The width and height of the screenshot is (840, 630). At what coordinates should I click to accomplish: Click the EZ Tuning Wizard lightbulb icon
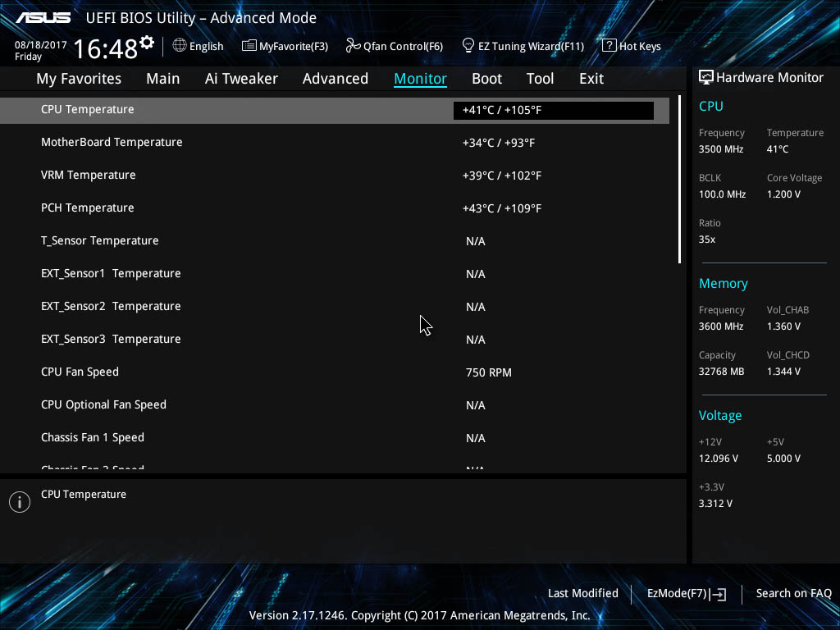[468, 46]
